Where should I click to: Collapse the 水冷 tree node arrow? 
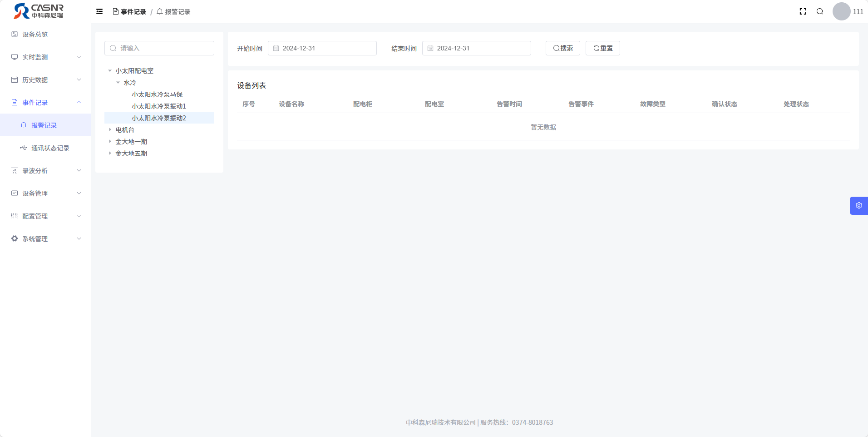click(118, 82)
